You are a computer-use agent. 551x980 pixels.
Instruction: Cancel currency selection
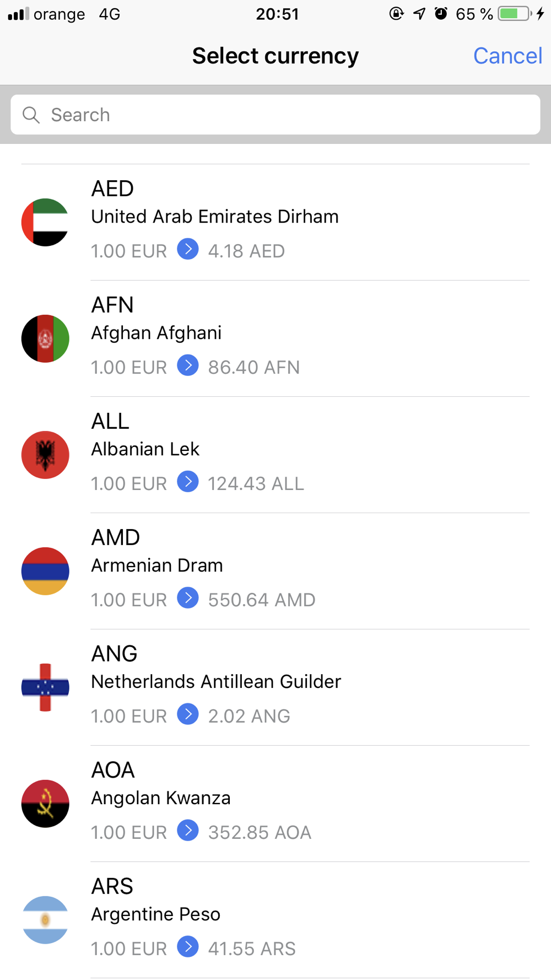click(x=507, y=56)
